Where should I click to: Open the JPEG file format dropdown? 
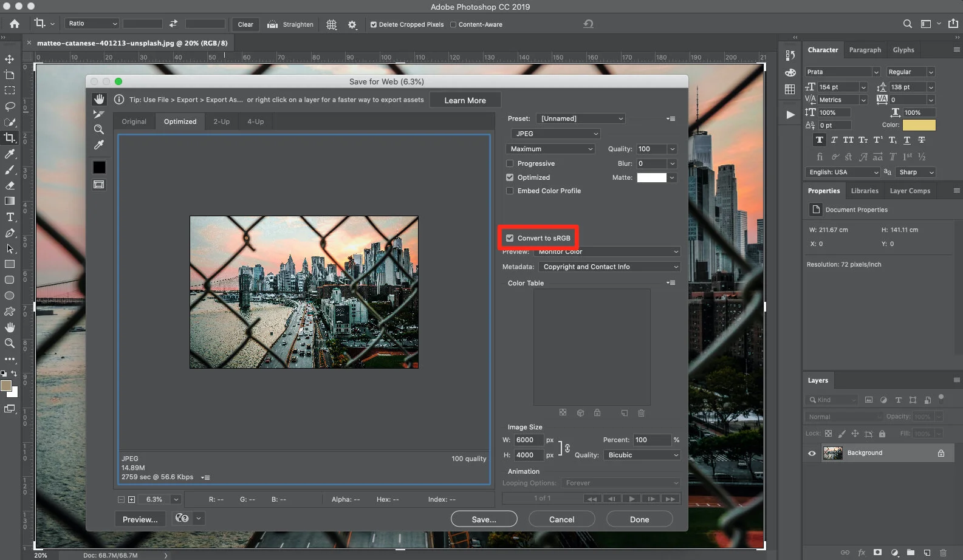click(x=556, y=134)
